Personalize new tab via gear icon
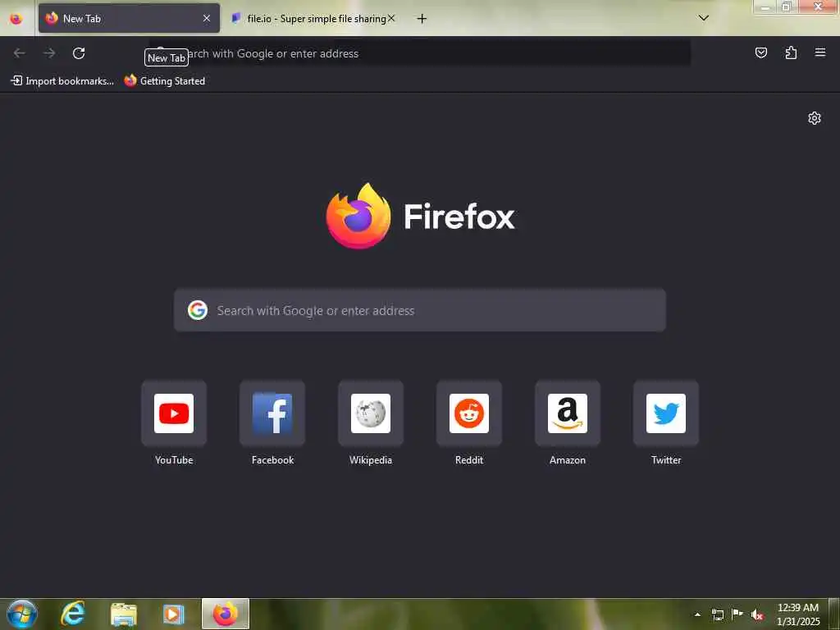The image size is (840, 630). (x=815, y=118)
